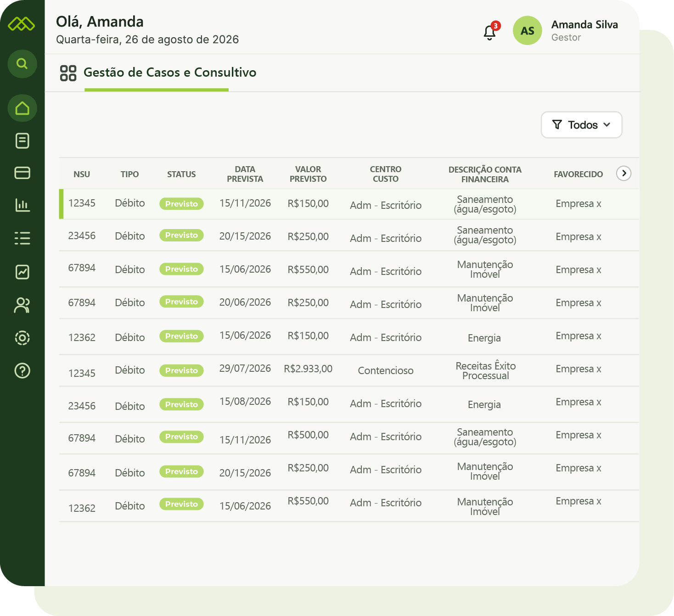Image resolution: width=674 pixels, height=616 pixels.
Task: Click Previsto badge in R$2.933,00 row
Action: 181,370
